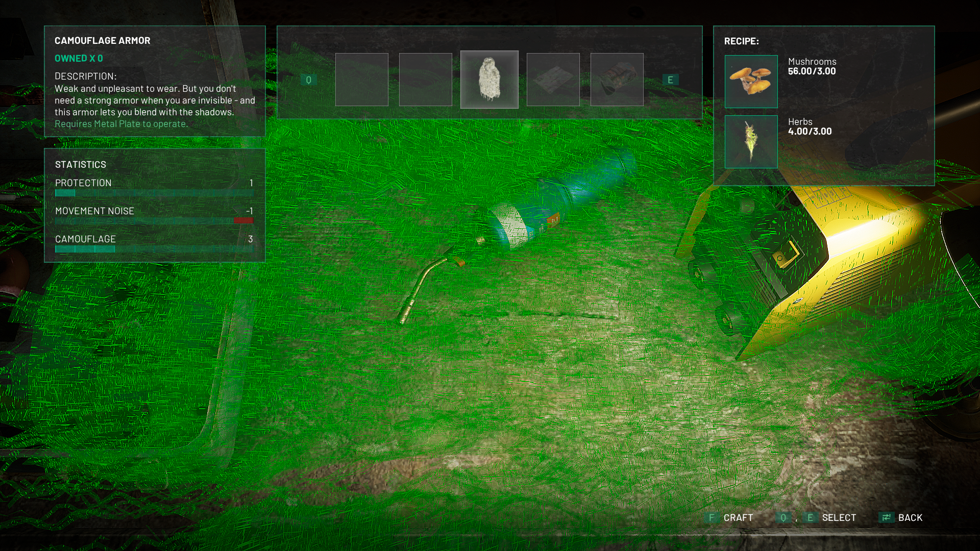Click the Protection stat bar
The width and height of the screenshot is (980, 551).
[154, 193]
